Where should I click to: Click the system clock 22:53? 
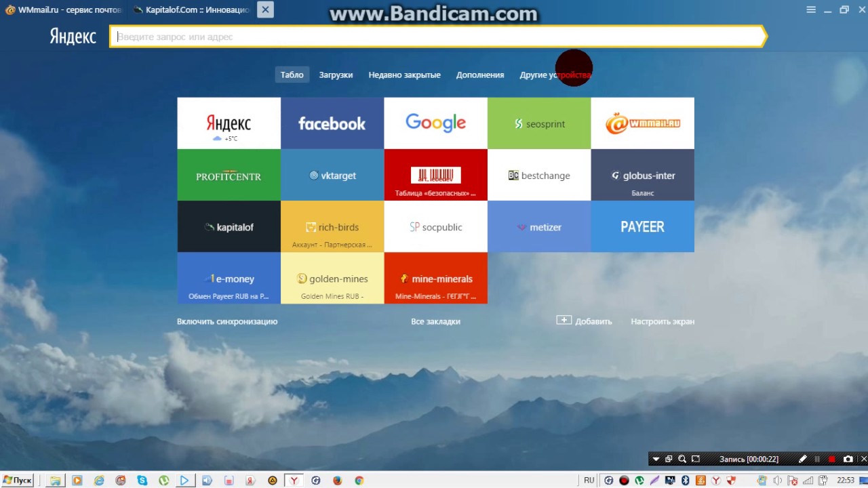click(x=846, y=480)
